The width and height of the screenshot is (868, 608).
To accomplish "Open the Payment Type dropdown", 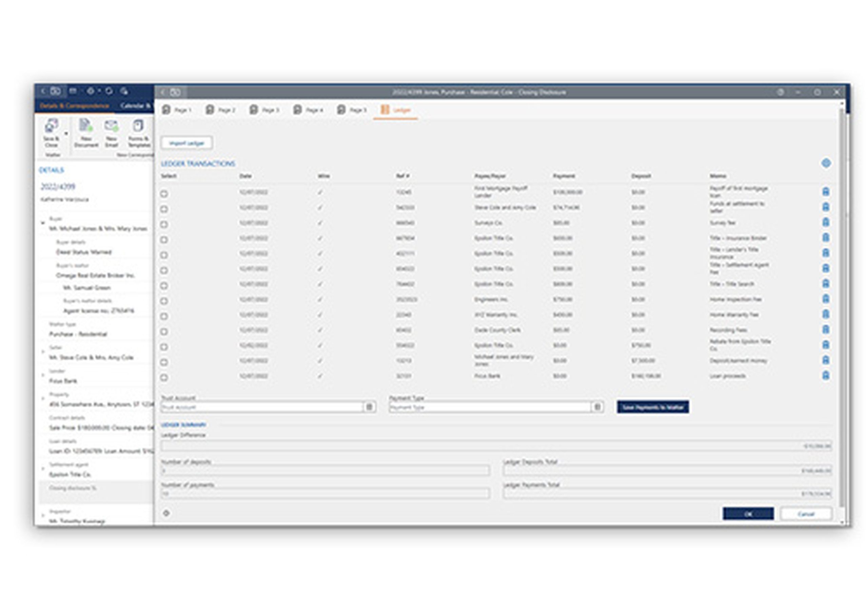I will [x=597, y=407].
